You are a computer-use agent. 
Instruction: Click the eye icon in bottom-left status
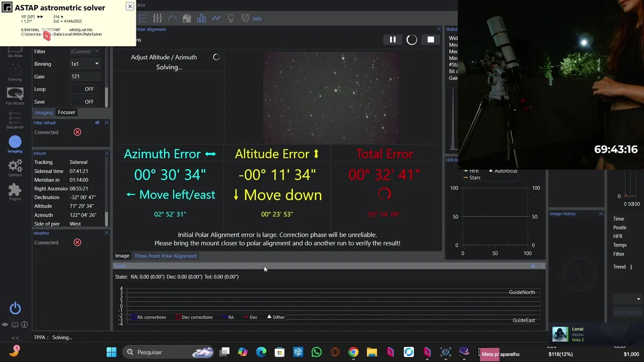5,325
